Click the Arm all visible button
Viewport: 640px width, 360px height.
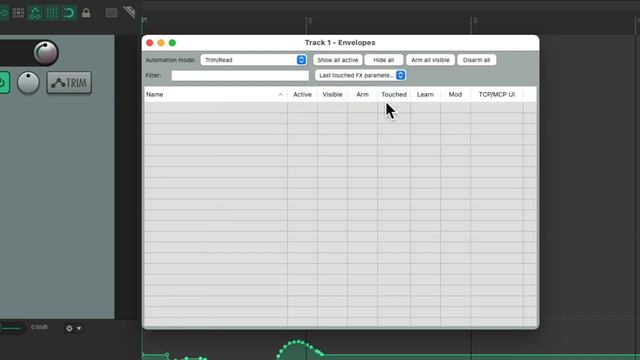[x=430, y=60]
